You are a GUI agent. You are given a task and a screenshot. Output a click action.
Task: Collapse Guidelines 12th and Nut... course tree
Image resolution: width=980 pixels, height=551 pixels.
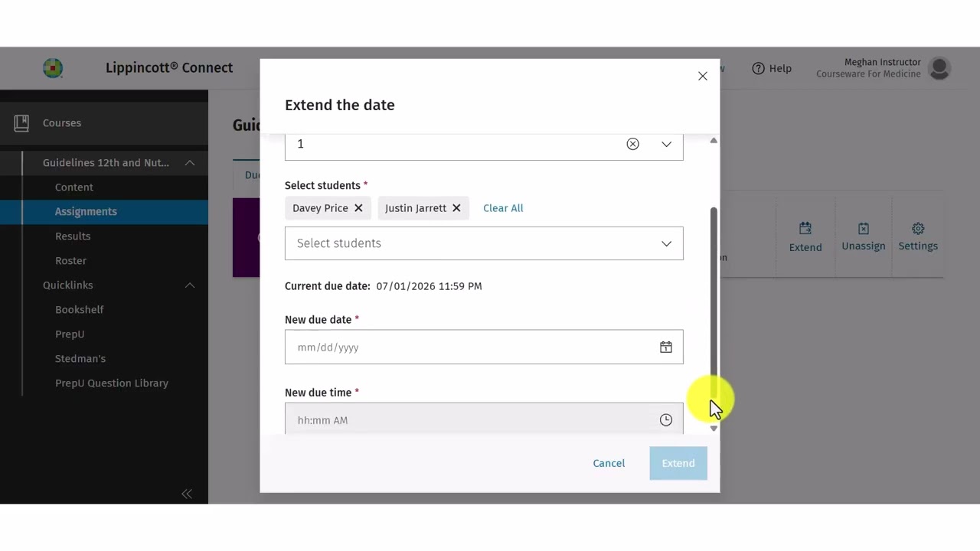[x=190, y=162]
